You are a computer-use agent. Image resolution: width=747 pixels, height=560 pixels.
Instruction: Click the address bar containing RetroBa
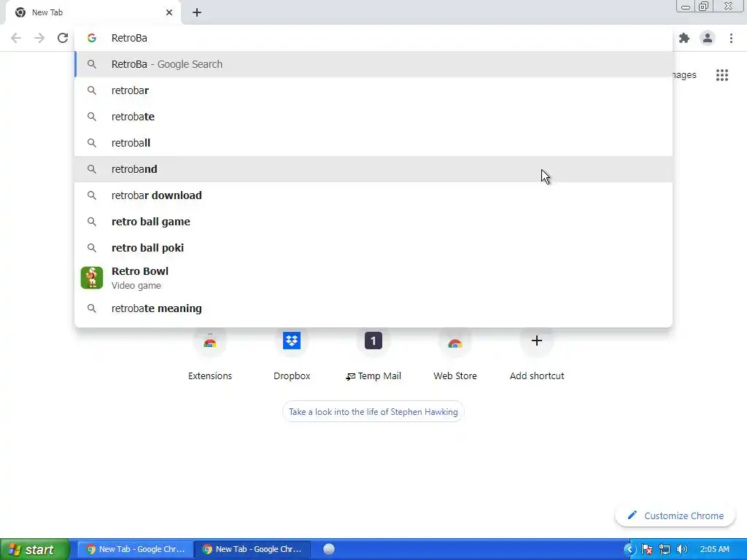point(373,38)
